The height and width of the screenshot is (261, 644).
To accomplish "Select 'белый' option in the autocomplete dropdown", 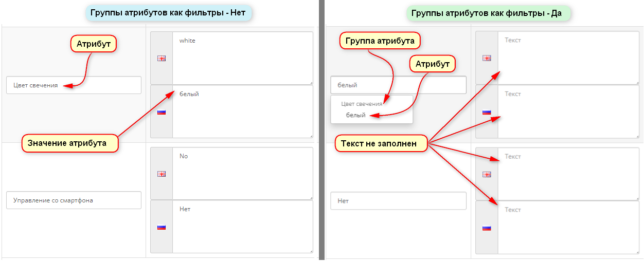I will (x=355, y=115).
